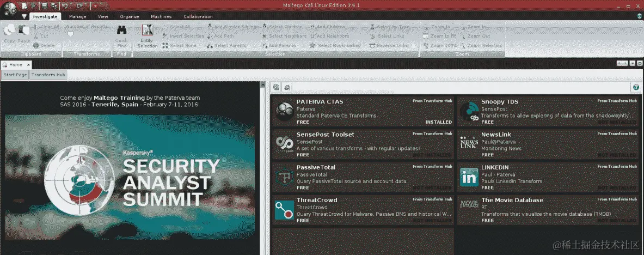
Task: Click the Save All icon in quick access bar
Action: click(x=53, y=6)
